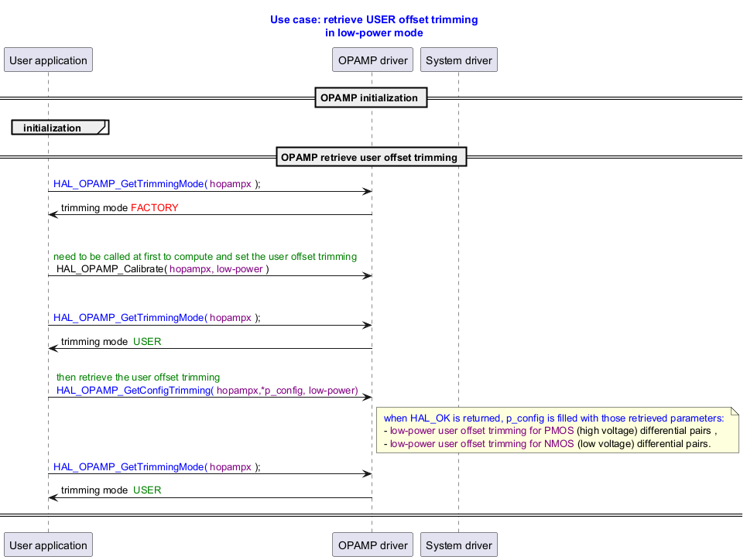Click the trimming mode FACTORY return message
This screenshot has width=747, height=560.
(119, 208)
